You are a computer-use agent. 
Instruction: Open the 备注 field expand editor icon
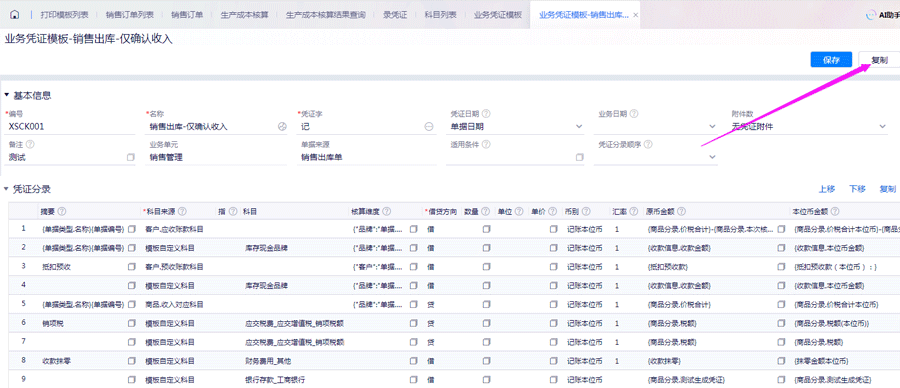130,157
